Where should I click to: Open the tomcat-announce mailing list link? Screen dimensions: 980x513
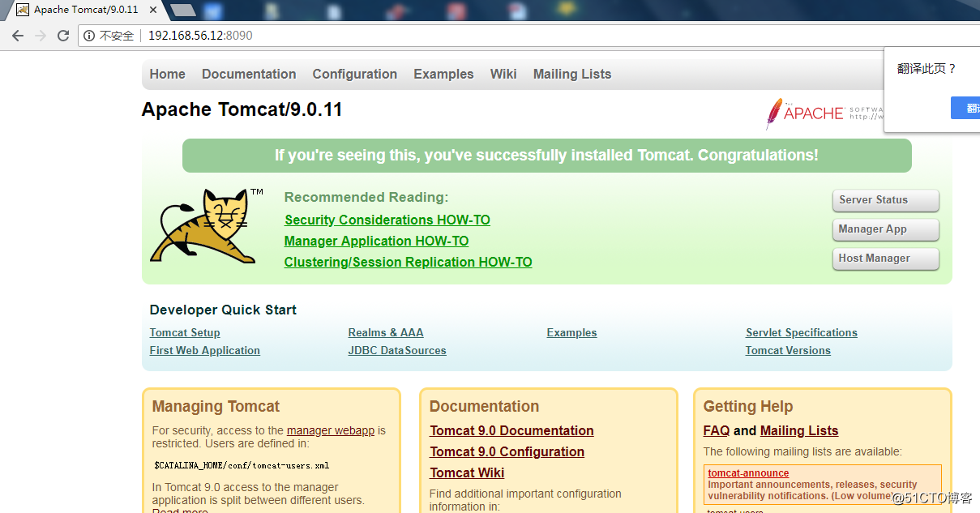(x=748, y=473)
